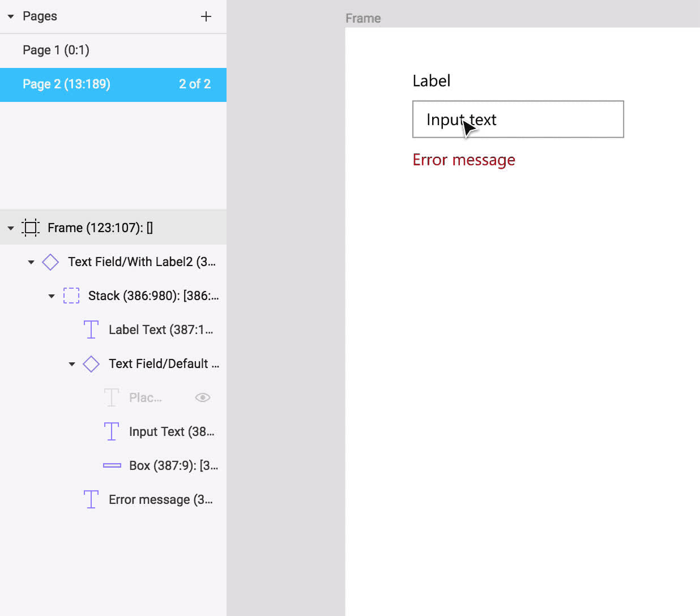This screenshot has height=616, width=700.
Task: Collapse the Stack group children
Action: (x=52, y=296)
